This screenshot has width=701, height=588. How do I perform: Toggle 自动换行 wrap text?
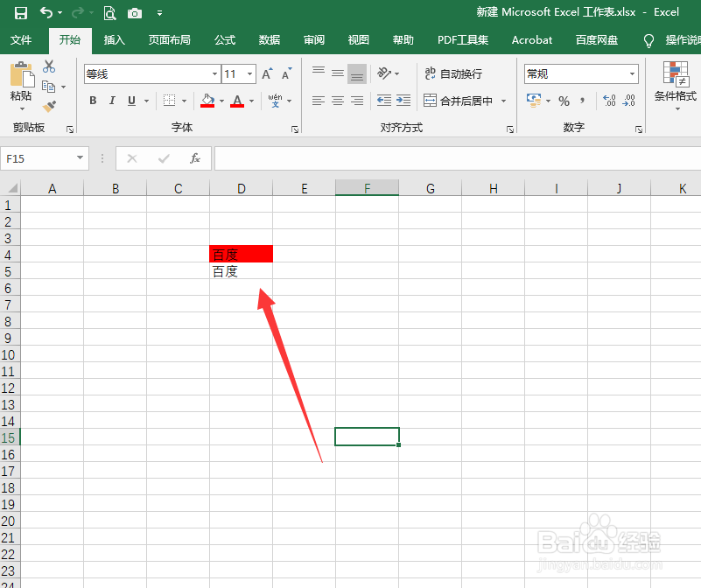tap(452, 73)
